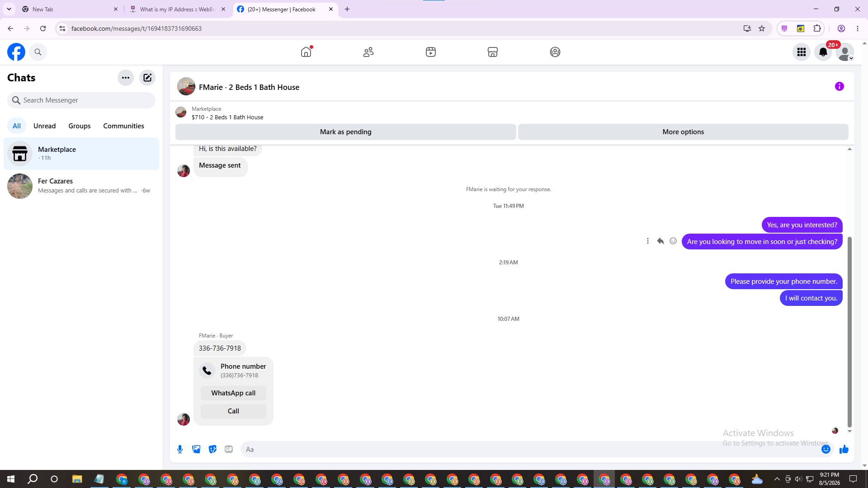This screenshot has width=868, height=488.
Task: Click the address bar URL
Action: (137, 28)
